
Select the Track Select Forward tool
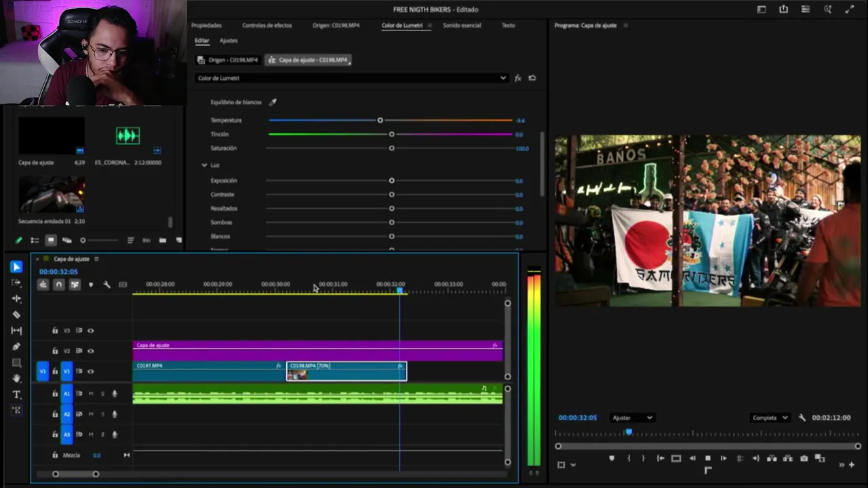pos(16,283)
